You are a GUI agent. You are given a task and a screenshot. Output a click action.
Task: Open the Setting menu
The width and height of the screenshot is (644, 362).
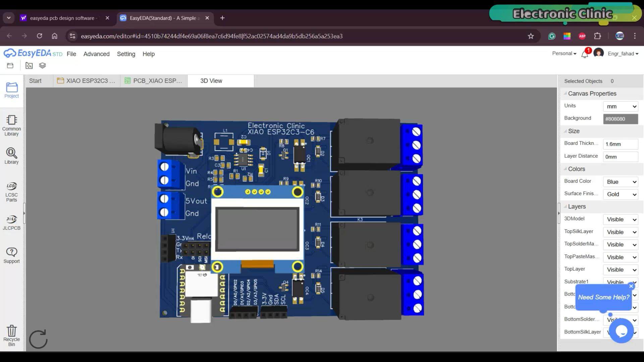click(x=126, y=54)
